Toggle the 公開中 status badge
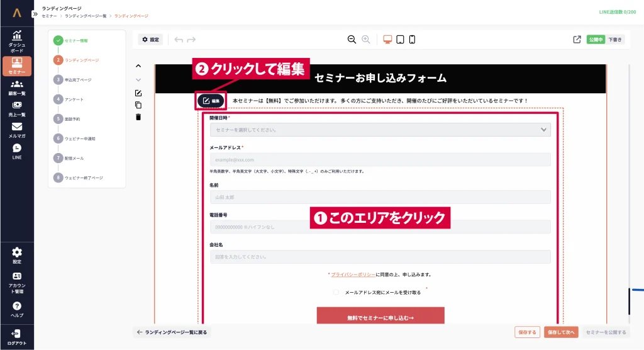 (596, 40)
